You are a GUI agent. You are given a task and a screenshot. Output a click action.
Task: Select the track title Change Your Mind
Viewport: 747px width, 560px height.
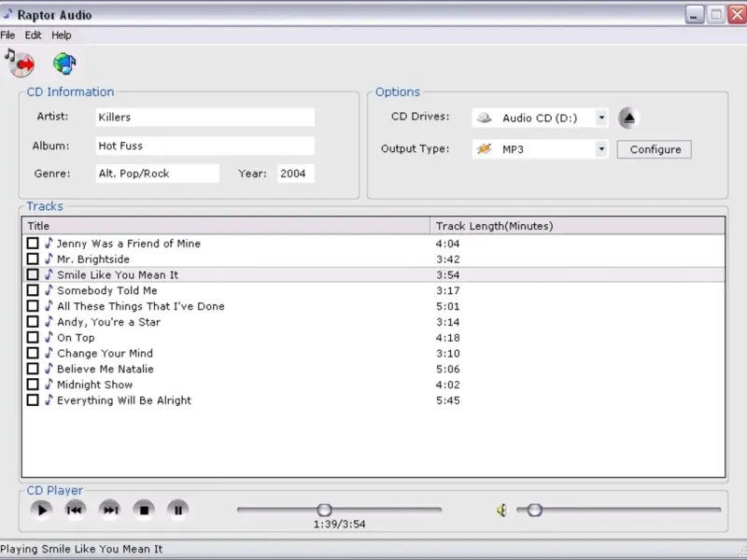click(105, 354)
